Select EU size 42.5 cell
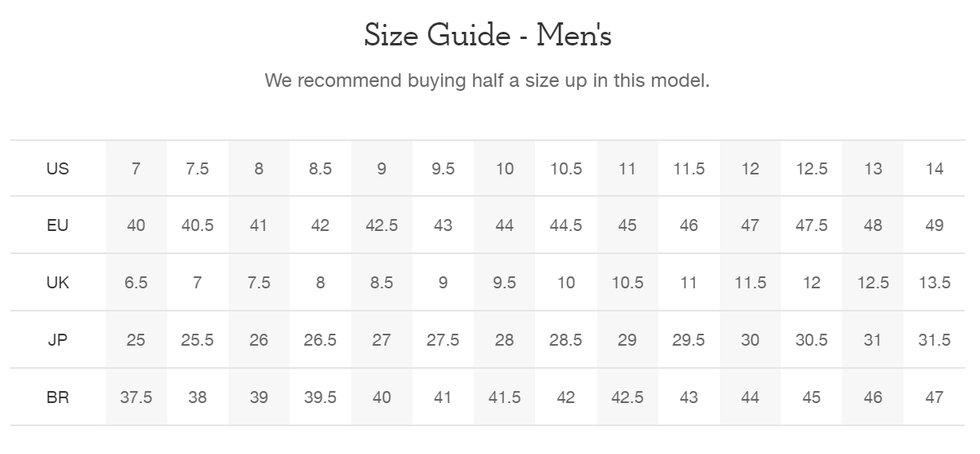This screenshot has width=980, height=454. point(381,225)
